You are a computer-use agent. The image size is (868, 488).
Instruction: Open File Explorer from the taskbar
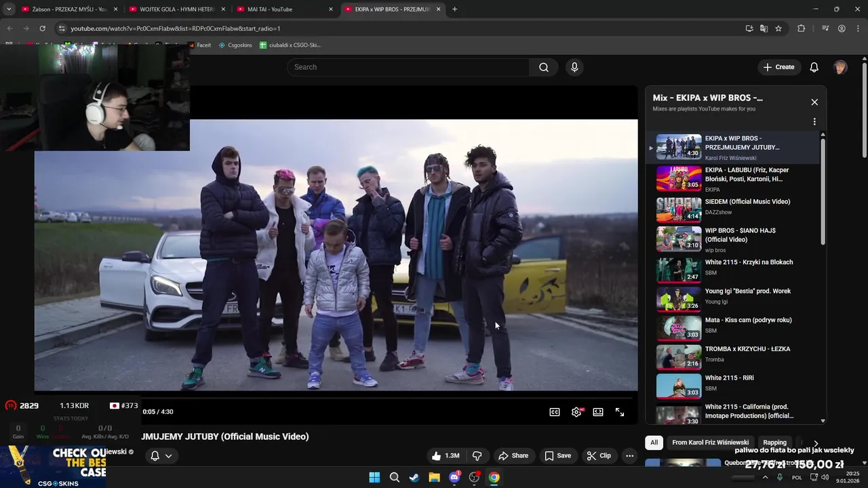coord(434,477)
